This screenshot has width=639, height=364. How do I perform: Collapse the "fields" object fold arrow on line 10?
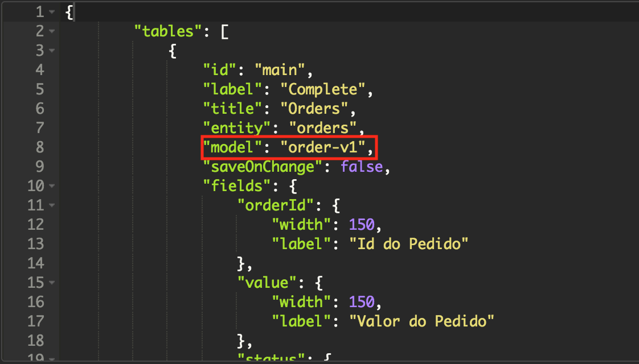(52, 185)
